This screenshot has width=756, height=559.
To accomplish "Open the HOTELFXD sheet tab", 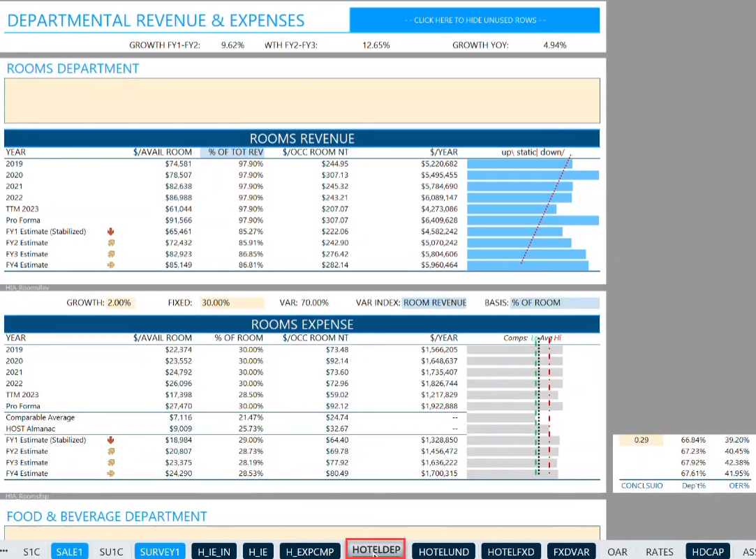I will (x=510, y=552).
